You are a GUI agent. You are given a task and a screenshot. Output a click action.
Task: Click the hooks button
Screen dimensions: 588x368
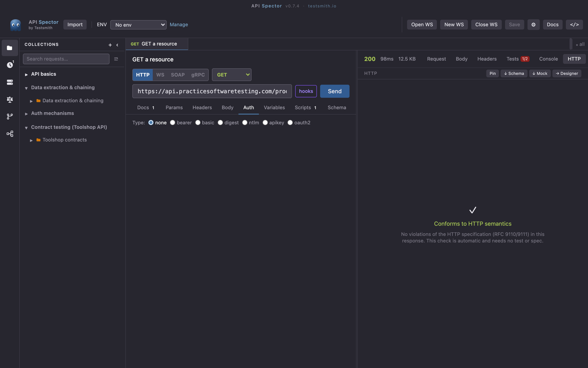tap(306, 91)
